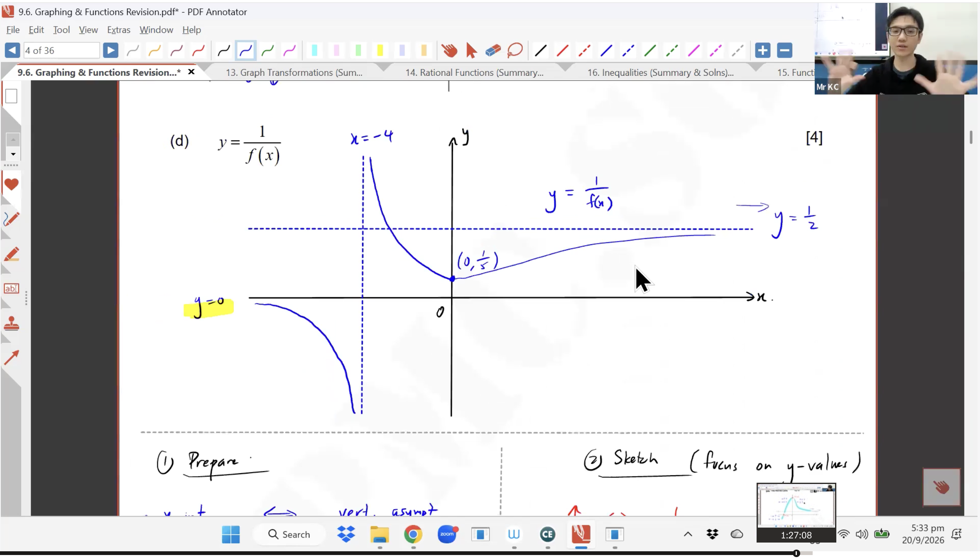Select the active blue pen preset
The image size is (980, 560).
[245, 51]
